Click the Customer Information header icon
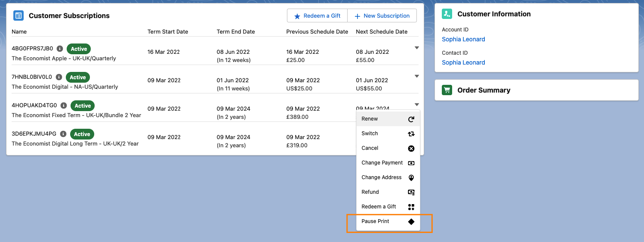This screenshot has height=242, width=644. (x=447, y=14)
